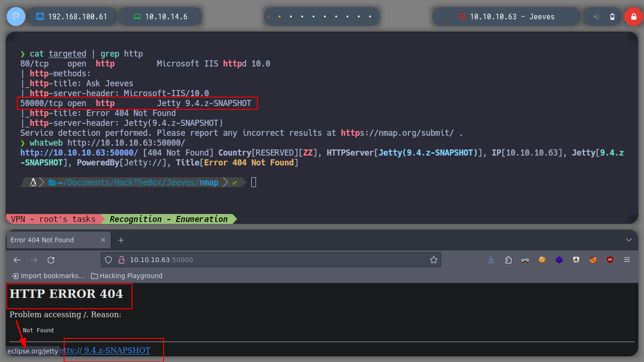Open the extensions puzzle icon

click(508, 260)
